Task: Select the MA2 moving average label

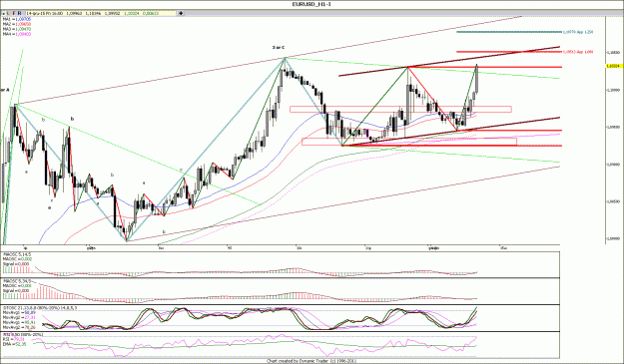Action: 17,24
